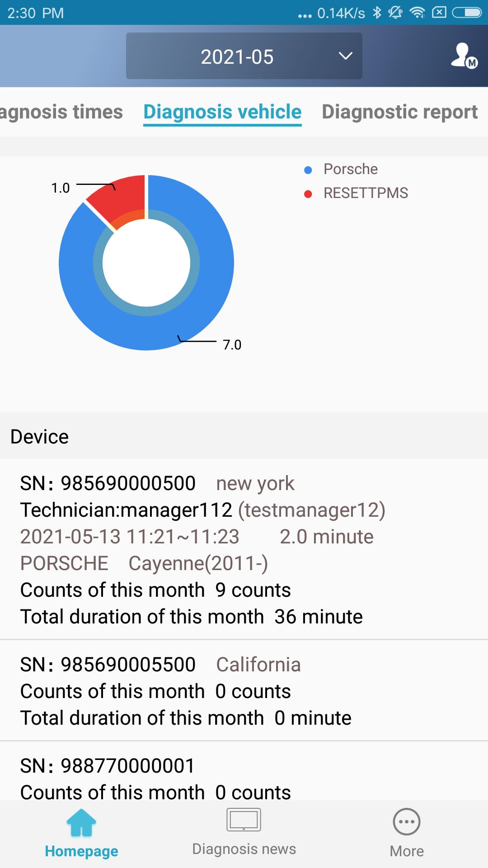The height and width of the screenshot is (868, 488).
Task: Tap the More ellipsis icon
Action: pos(407,822)
